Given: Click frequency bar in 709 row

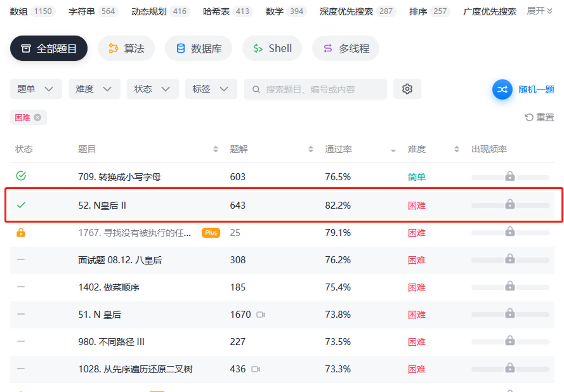Looking at the screenshot, I should (510, 177).
